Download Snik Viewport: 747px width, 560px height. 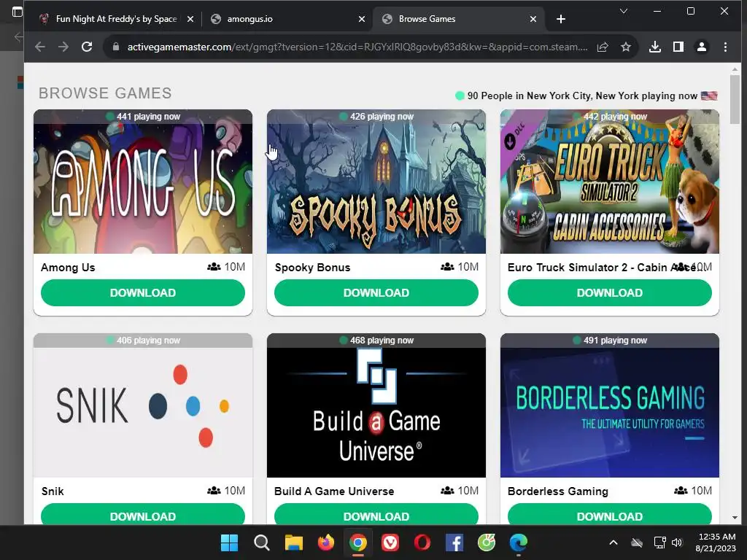pyautogui.click(x=143, y=515)
